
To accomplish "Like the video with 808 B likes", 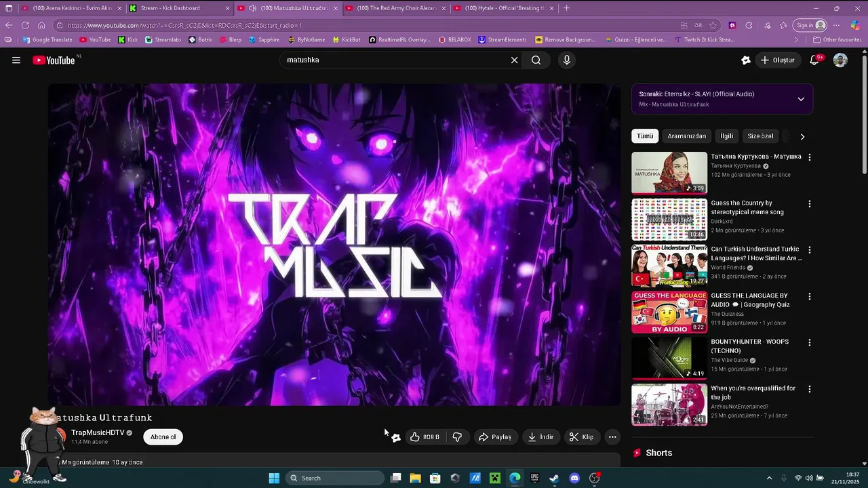I will click(425, 437).
